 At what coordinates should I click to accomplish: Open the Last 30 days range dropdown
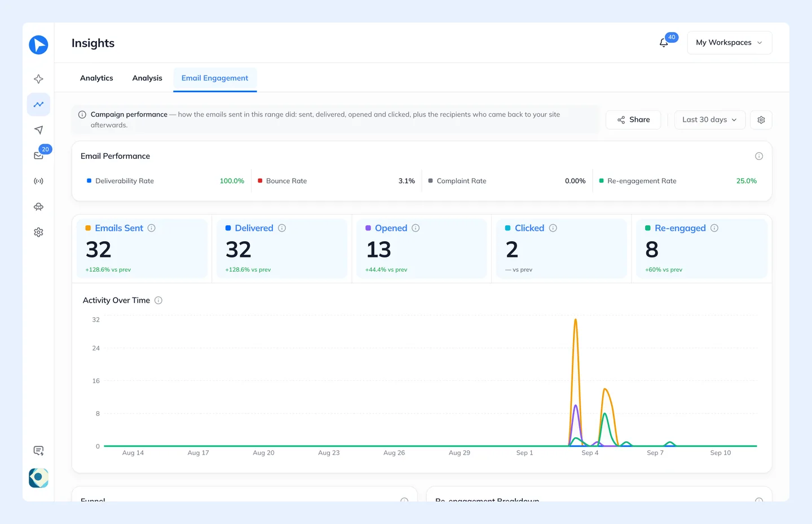pos(710,120)
